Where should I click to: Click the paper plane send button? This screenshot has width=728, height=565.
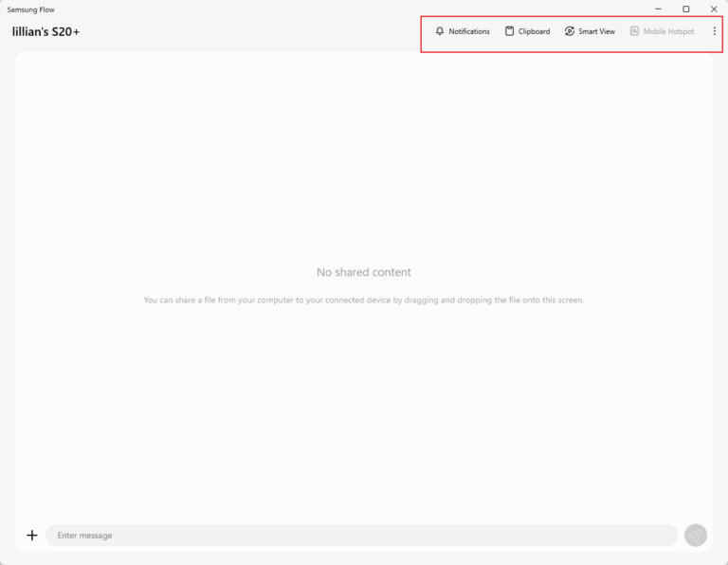[x=695, y=536]
